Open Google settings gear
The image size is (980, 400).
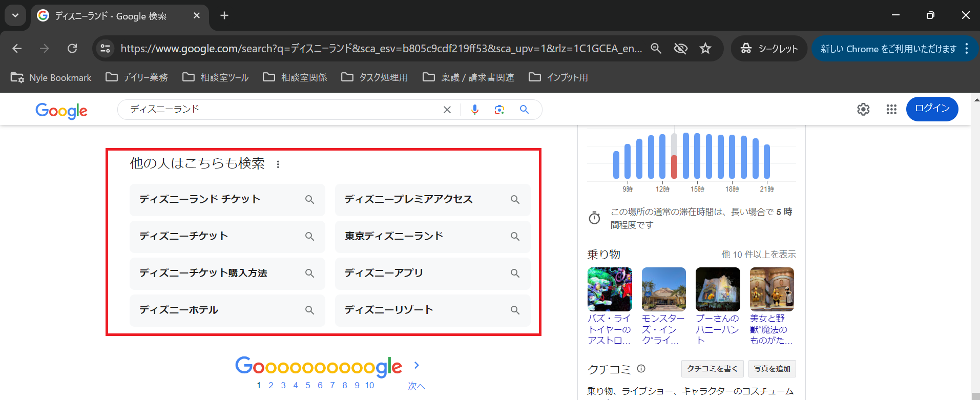[x=863, y=109]
